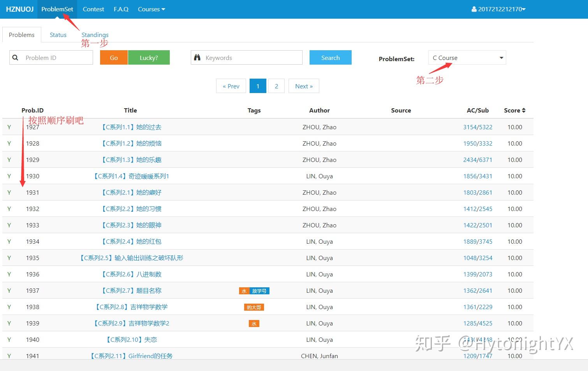Open problem 【C系列1.3】她的乐趣
Viewport: 588px width, 371px height.
[x=130, y=160]
